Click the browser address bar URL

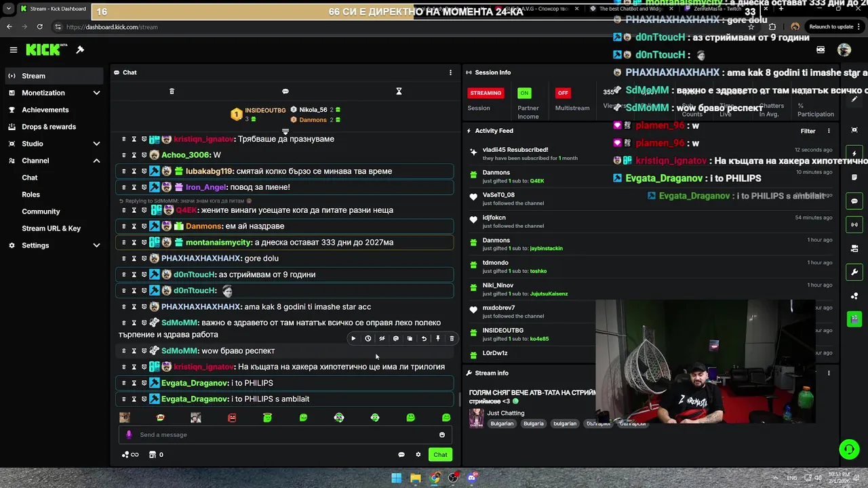[113, 27]
